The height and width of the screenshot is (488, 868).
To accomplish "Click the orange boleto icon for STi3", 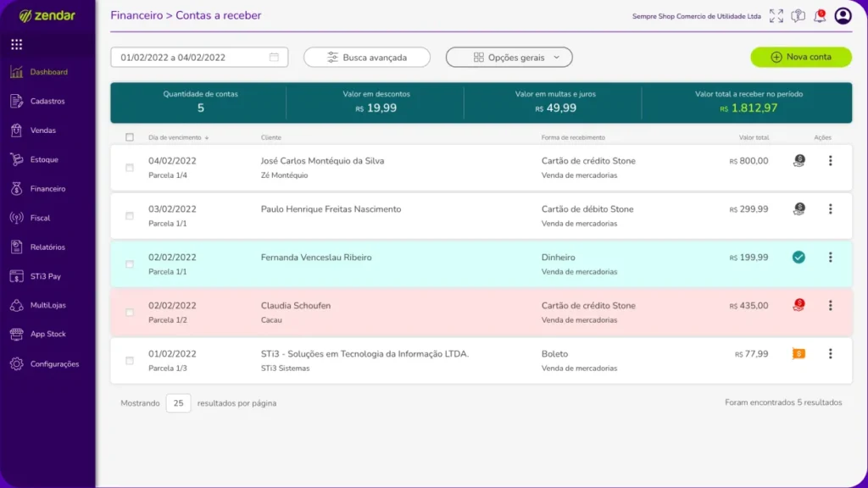I will point(798,353).
